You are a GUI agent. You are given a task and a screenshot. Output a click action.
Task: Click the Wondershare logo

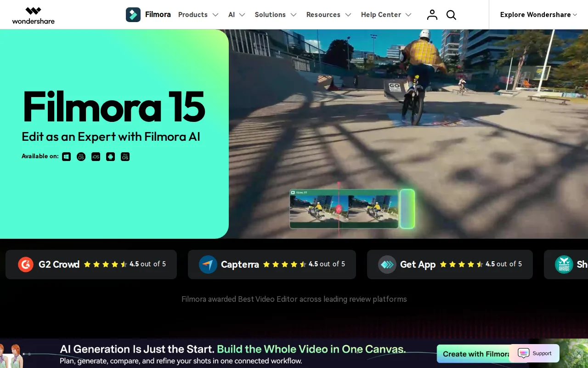(33, 15)
